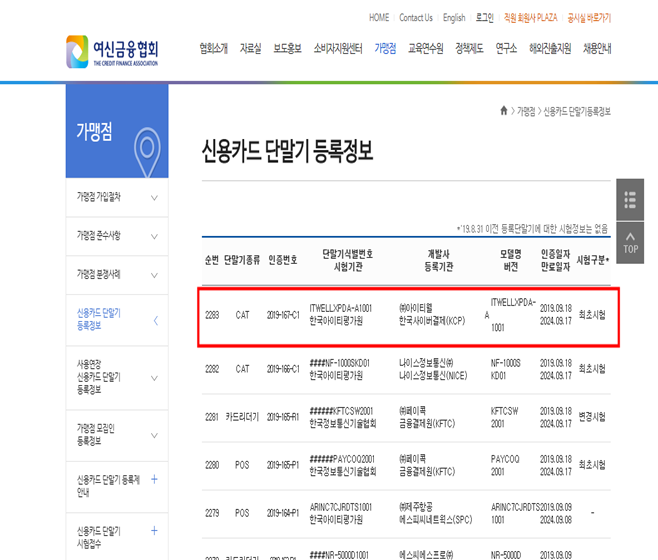Click row number 2279

(212, 513)
